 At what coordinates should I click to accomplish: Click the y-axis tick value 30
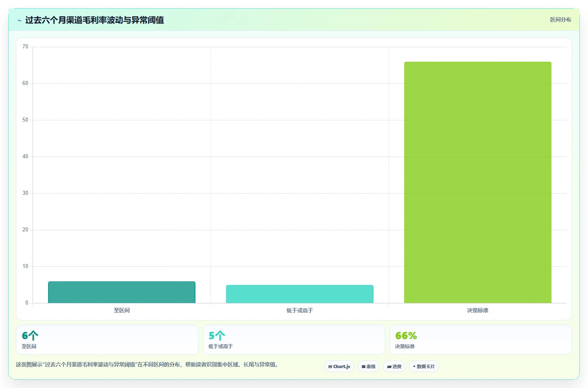(x=25, y=193)
